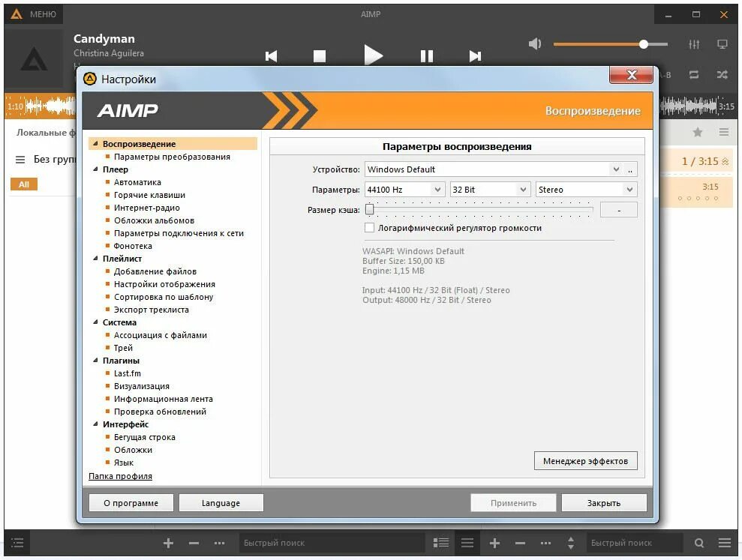This screenshot has height=560, width=742.
Task: Add with right bottom plus icon
Action: coord(494,543)
